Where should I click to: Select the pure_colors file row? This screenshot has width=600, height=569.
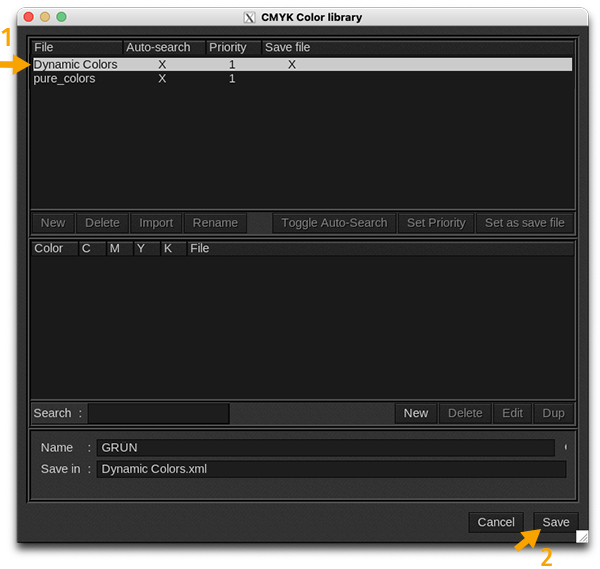(x=302, y=78)
